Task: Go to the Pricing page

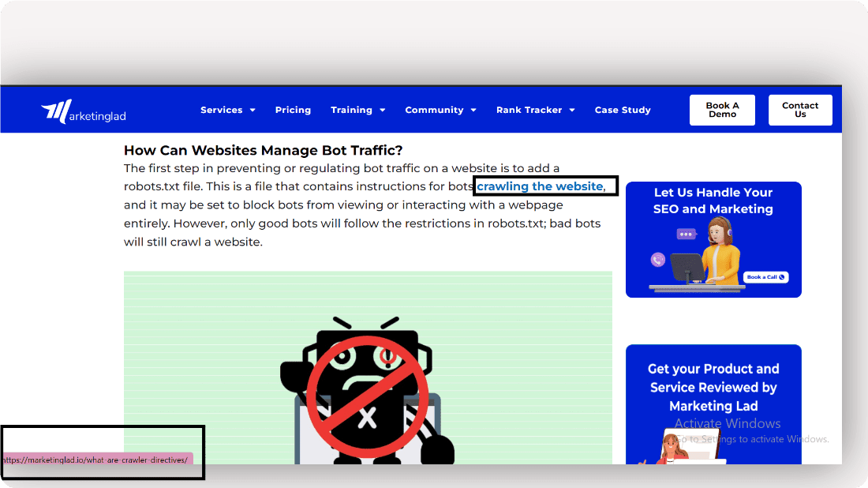Action: (293, 110)
